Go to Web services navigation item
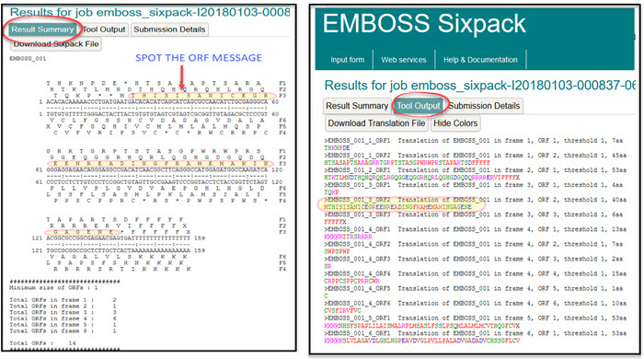Viewport: 644px width, 359px height. click(x=404, y=60)
